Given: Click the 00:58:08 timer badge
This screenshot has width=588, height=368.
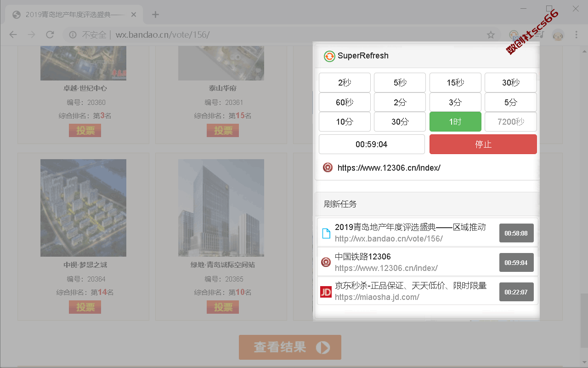Looking at the screenshot, I should pyautogui.click(x=516, y=233).
